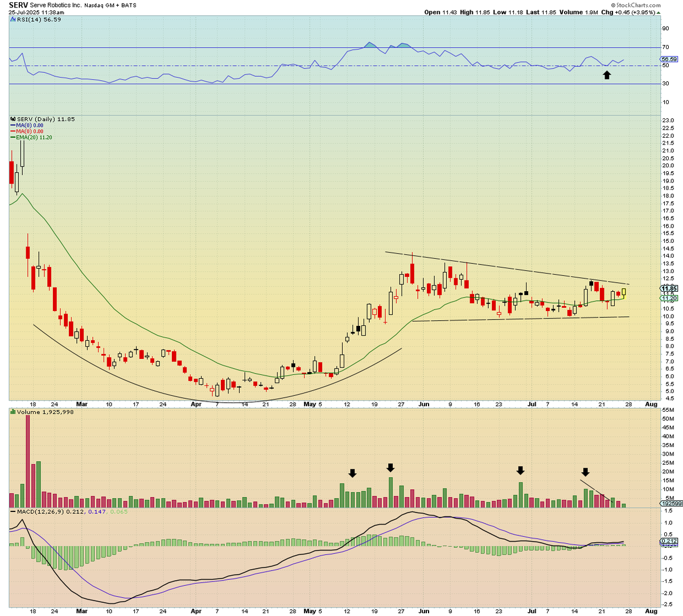Viewport: 683px width, 616px height.
Task: Click the MACD legend line icon
Action: (13, 511)
